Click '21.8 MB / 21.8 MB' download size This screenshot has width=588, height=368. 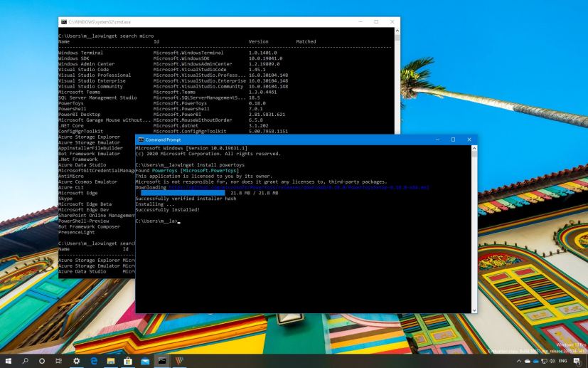click(255, 193)
